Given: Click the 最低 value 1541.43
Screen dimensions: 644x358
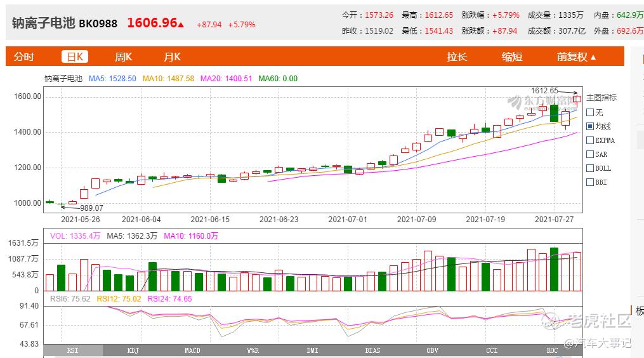Looking at the screenshot, I should point(438,31).
